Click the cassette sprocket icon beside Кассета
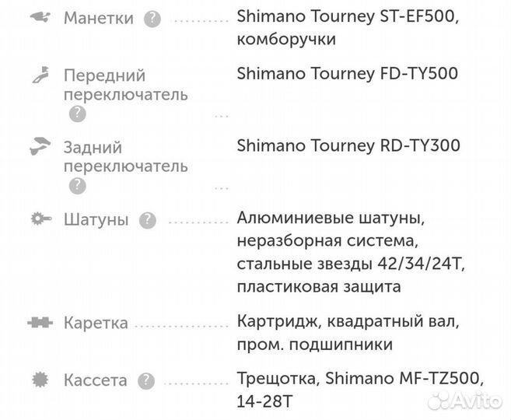Viewport: 511px width, 420px height. point(38,380)
